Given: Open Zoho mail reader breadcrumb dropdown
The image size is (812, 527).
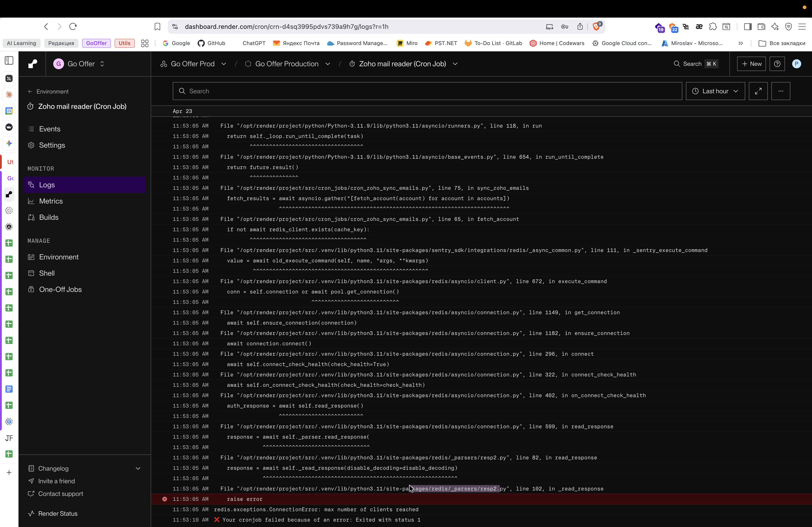Looking at the screenshot, I should [455, 64].
